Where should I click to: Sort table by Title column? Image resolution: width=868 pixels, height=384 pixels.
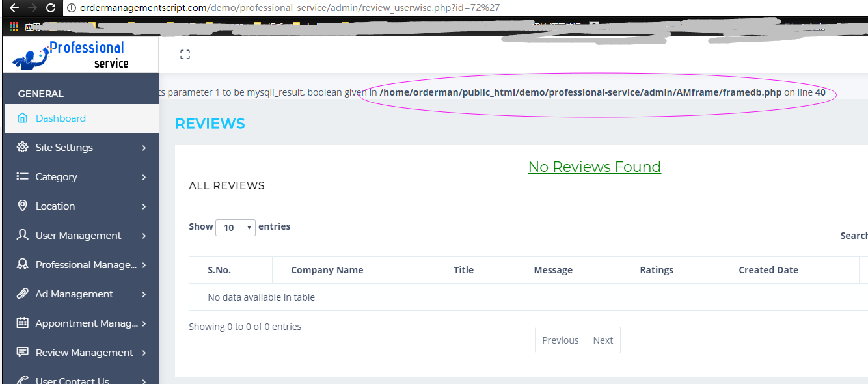point(475,270)
